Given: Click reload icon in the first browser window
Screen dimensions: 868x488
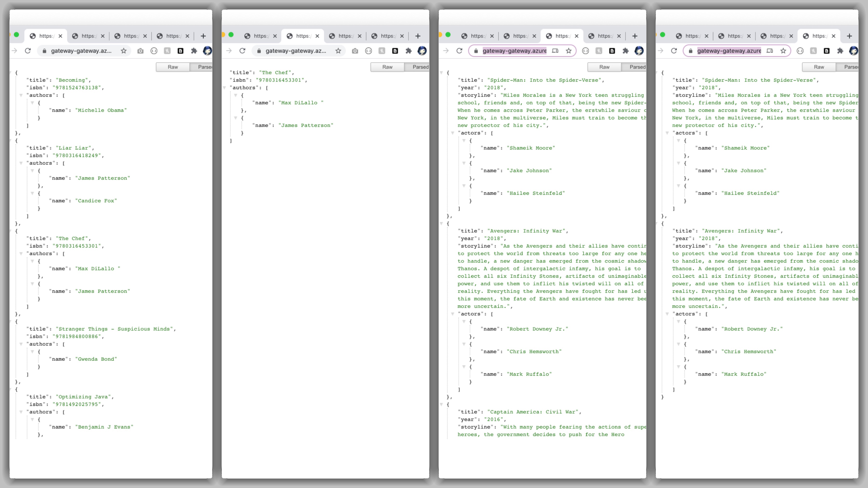Looking at the screenshot, I should (28, 51).
